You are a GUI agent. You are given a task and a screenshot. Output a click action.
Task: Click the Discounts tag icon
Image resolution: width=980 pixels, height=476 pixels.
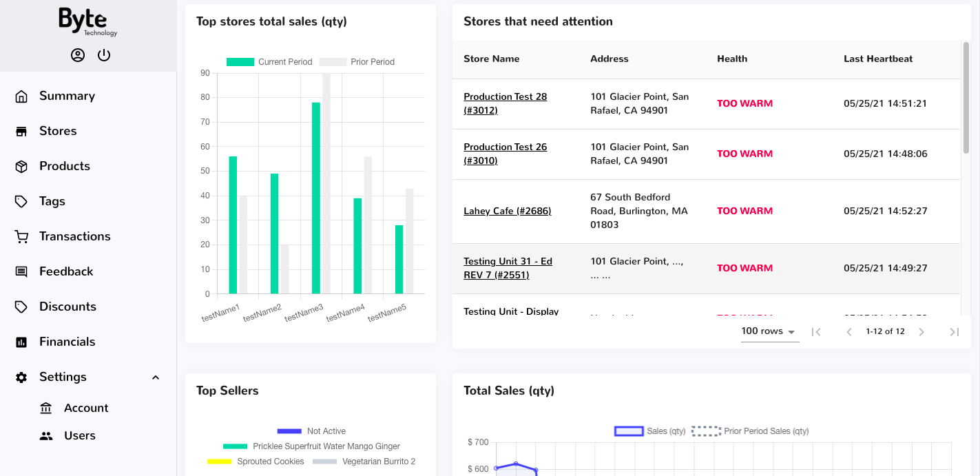click(x=21, y=307)
